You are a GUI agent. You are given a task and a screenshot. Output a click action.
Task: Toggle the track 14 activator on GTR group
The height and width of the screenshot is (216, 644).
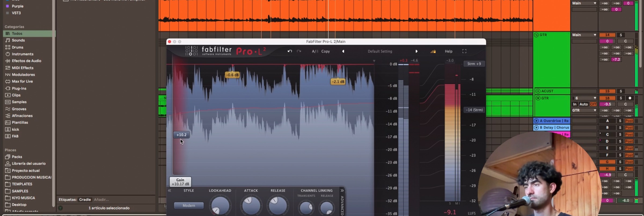coord(607,35)
